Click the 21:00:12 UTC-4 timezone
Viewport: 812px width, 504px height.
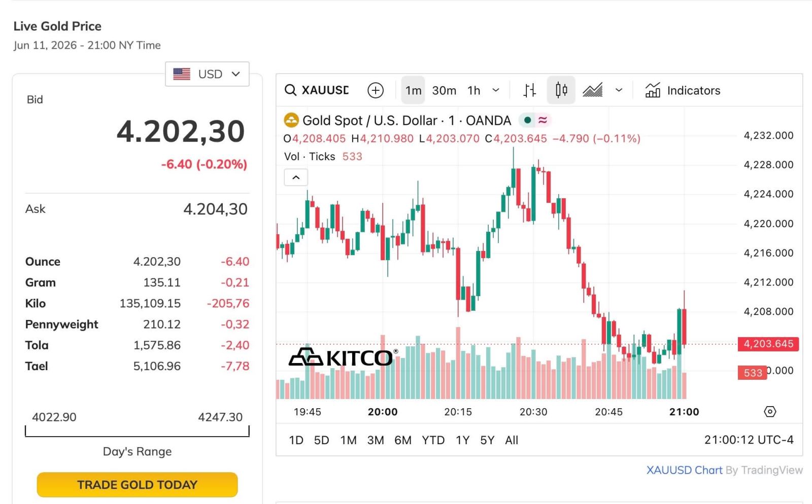click(x=749, y=440)
